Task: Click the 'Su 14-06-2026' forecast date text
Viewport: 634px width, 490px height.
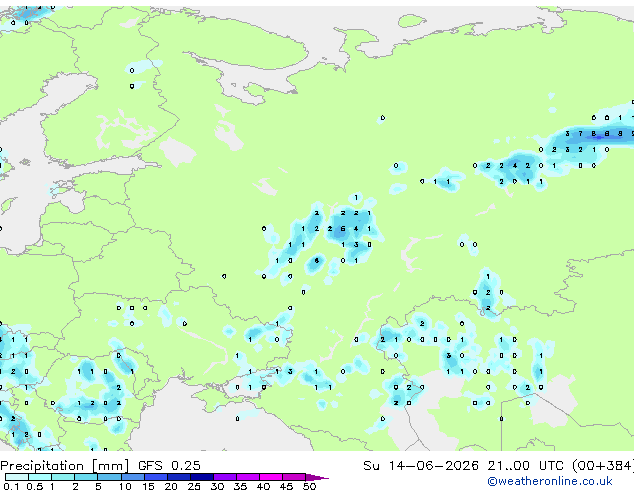Action: (x=421, y=466)
